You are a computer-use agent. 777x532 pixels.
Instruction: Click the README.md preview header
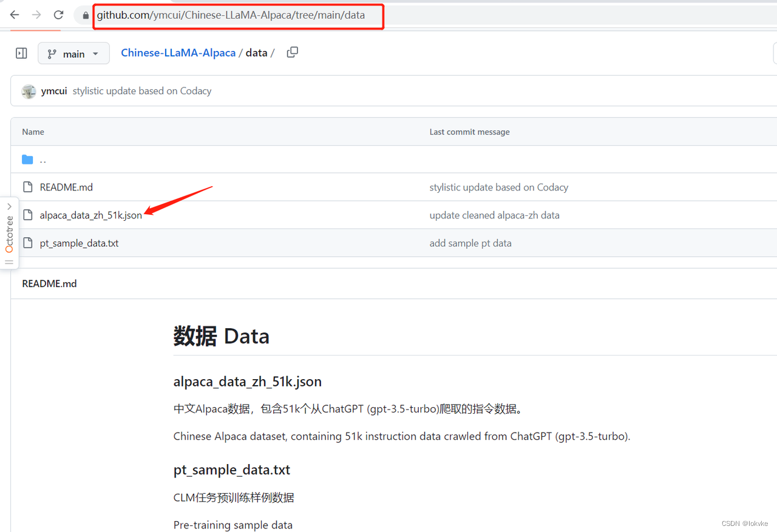click(49, 284)
